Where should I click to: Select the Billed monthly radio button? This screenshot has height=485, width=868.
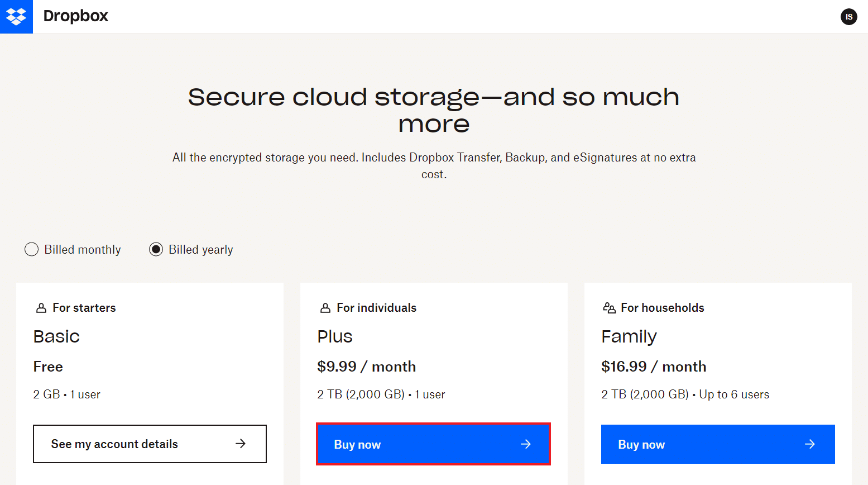32,249
